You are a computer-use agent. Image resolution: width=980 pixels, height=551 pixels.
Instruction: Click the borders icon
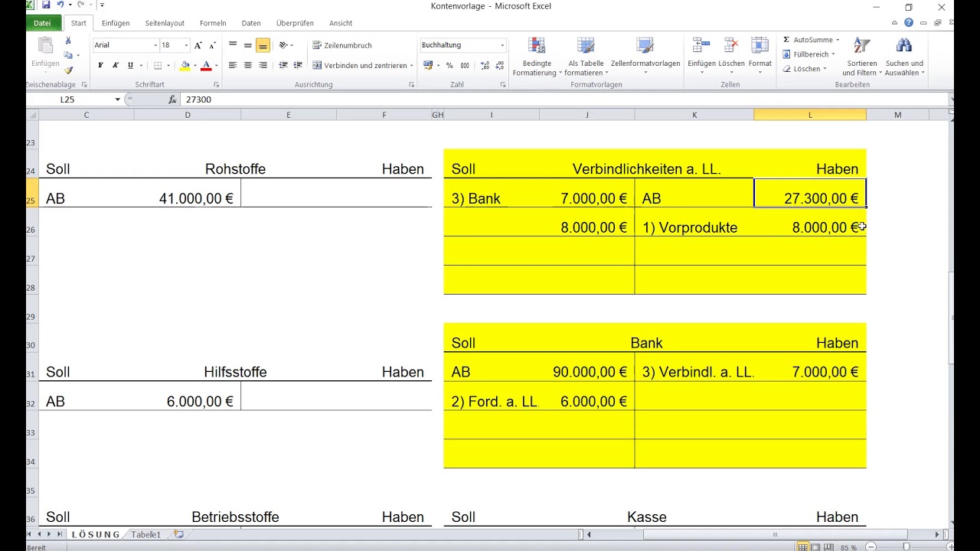tap(158, 65)
